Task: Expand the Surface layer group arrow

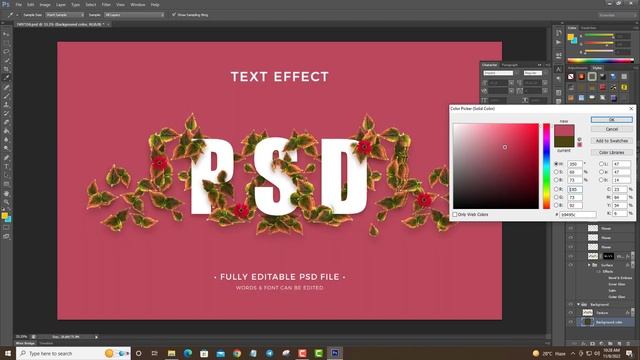Action: coord(589,265)
